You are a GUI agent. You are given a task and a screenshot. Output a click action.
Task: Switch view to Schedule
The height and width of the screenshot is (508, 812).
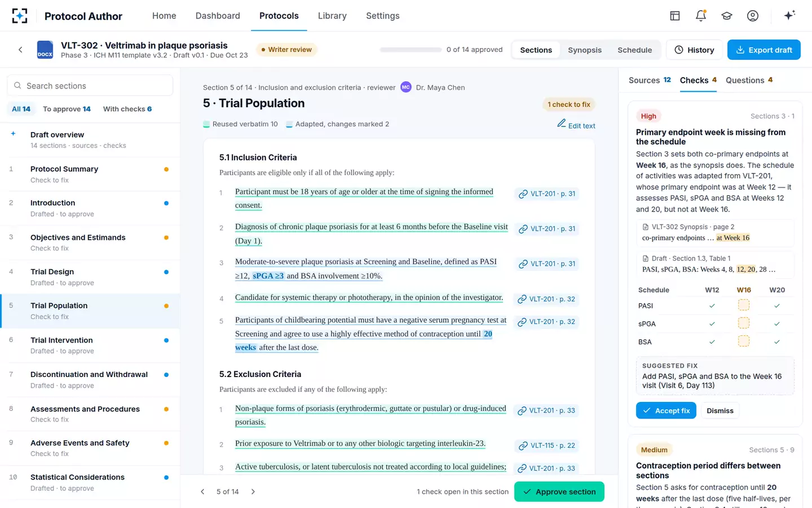[x=634, y=50]
